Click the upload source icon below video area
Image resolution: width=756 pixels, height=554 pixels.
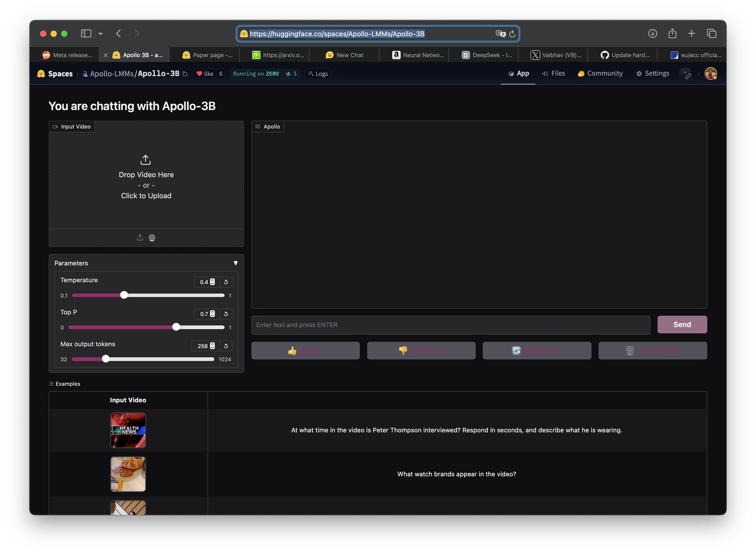[140, 238]
